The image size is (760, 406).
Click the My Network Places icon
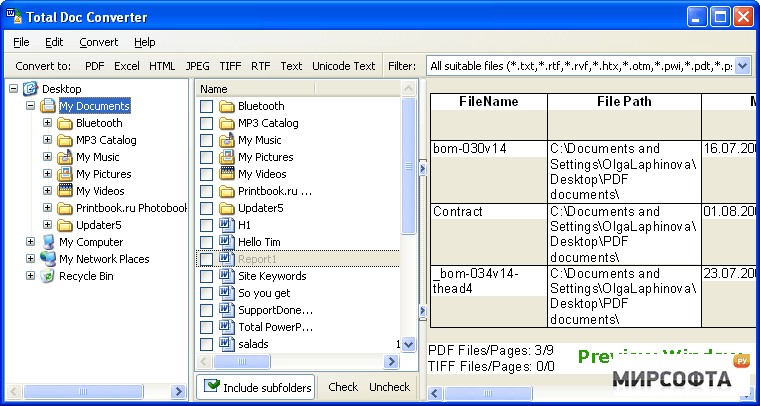coord(48,259)
